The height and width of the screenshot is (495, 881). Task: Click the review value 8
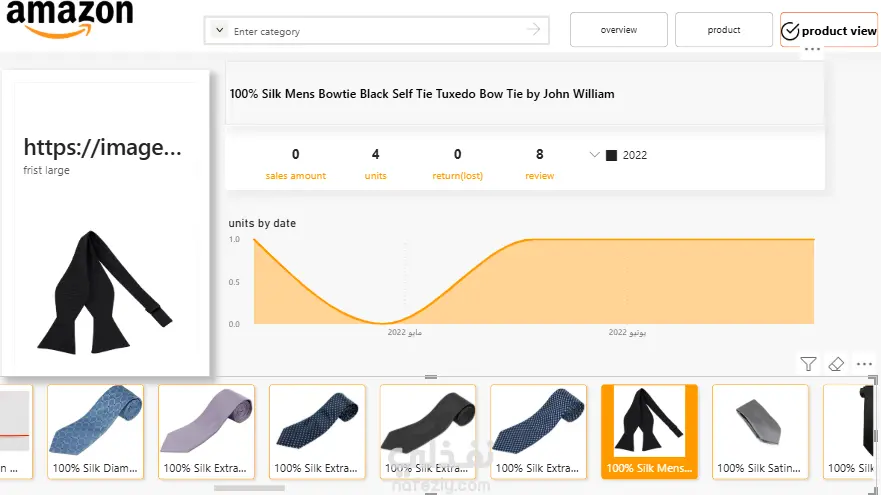[539, 154]
